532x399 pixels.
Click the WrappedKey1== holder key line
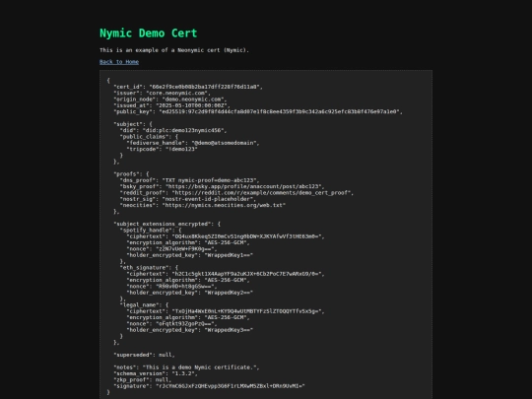point(190,255)
